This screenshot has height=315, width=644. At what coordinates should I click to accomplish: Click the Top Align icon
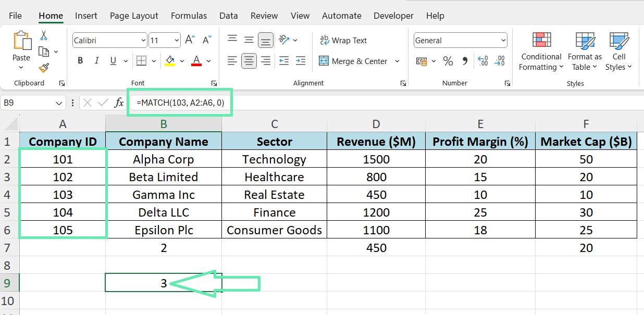(232, 40)
